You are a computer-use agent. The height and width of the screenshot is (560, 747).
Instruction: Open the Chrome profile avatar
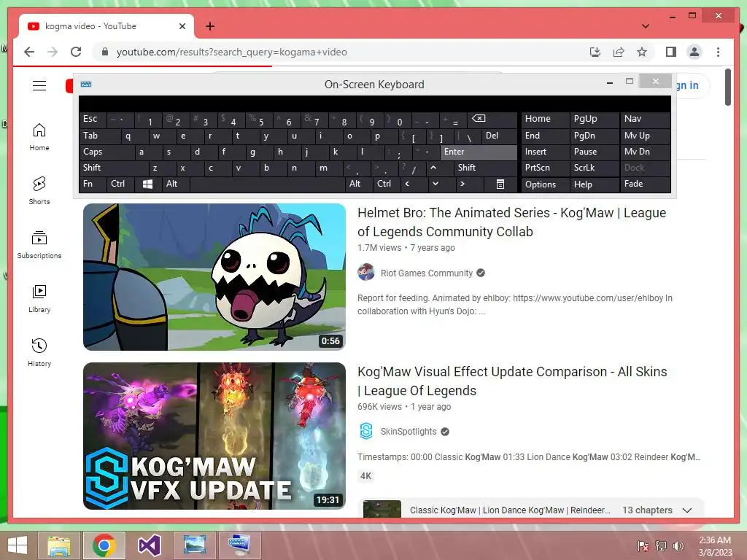(694, 52)
